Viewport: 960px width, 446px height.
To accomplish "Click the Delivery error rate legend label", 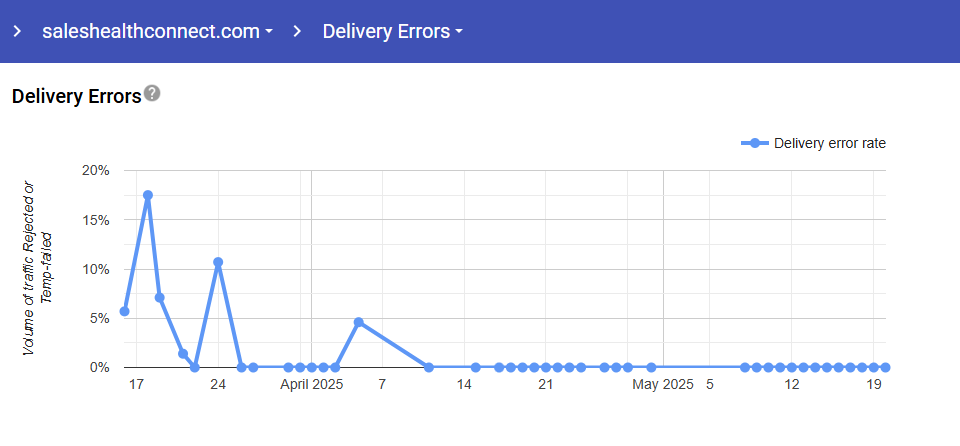I will click(829, 143).
